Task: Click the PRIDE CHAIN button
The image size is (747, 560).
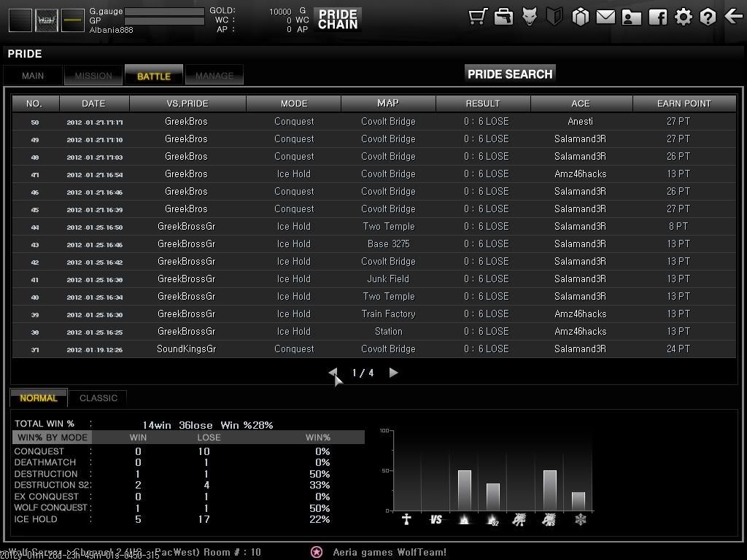Action: pyautogui.click(x=338, y=20)
